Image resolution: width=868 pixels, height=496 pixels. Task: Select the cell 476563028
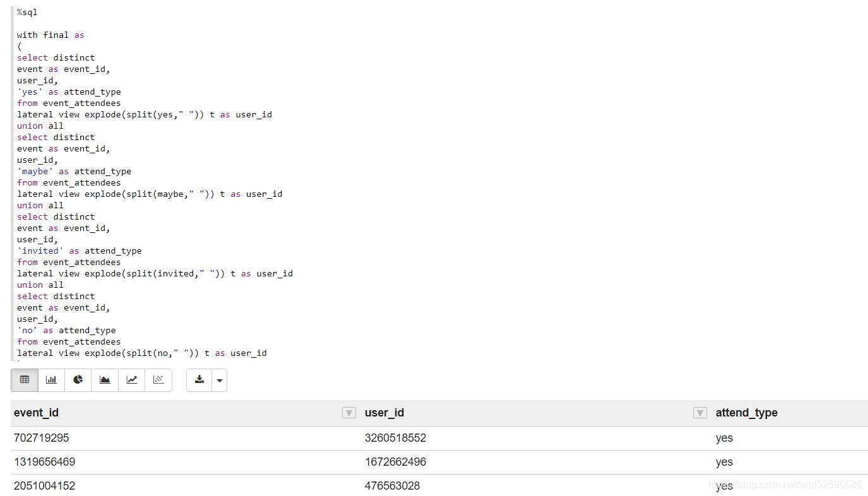click(392, 486)
